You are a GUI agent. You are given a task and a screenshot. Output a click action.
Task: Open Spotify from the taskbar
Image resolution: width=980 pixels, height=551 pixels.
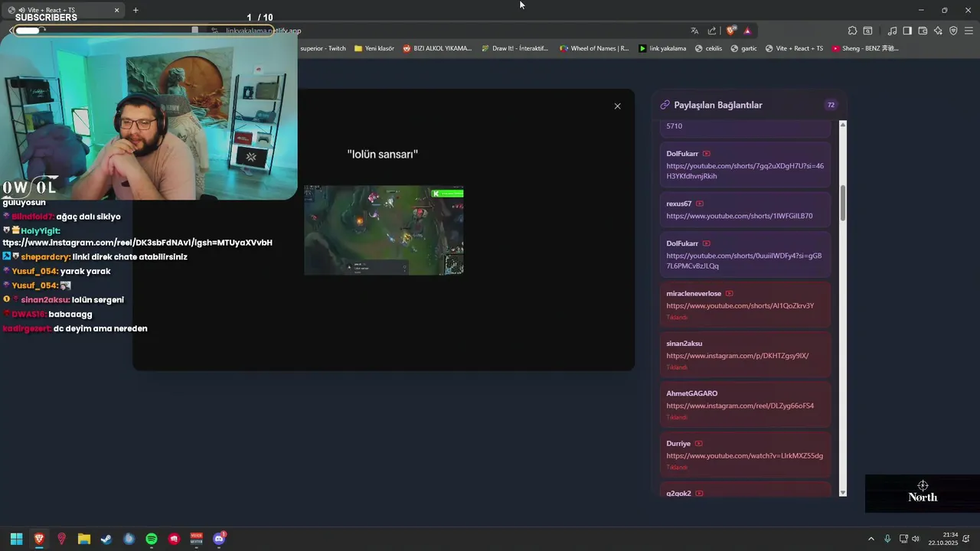152,539
